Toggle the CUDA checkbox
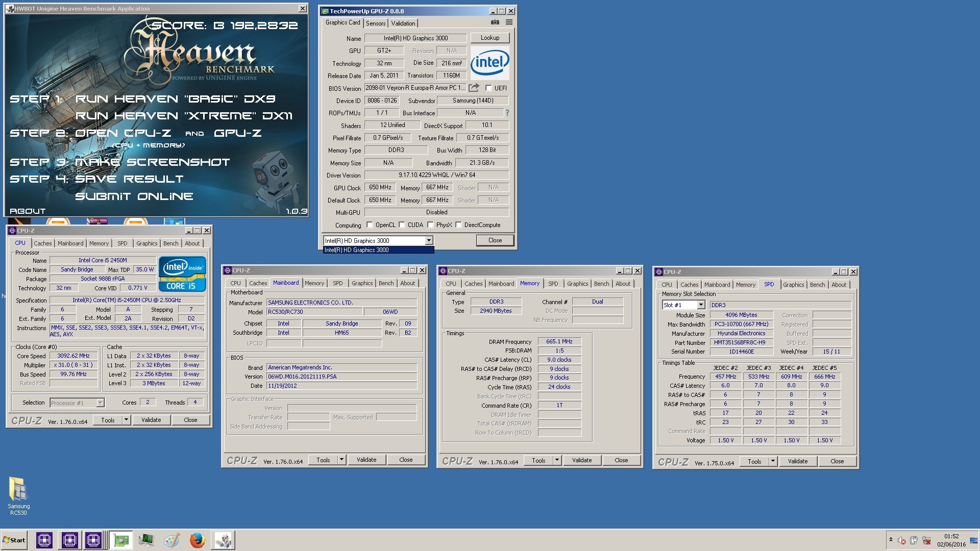 (402, 225)
